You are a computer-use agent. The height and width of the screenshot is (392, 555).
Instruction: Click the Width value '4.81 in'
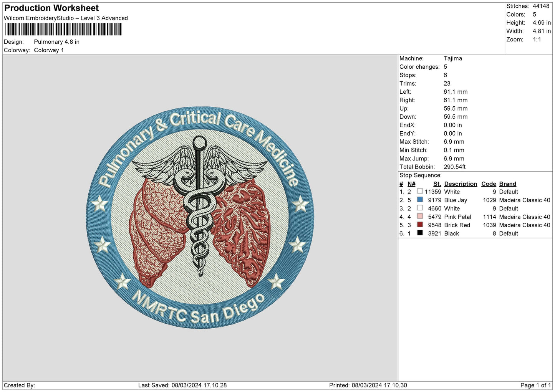pos(542,31)
